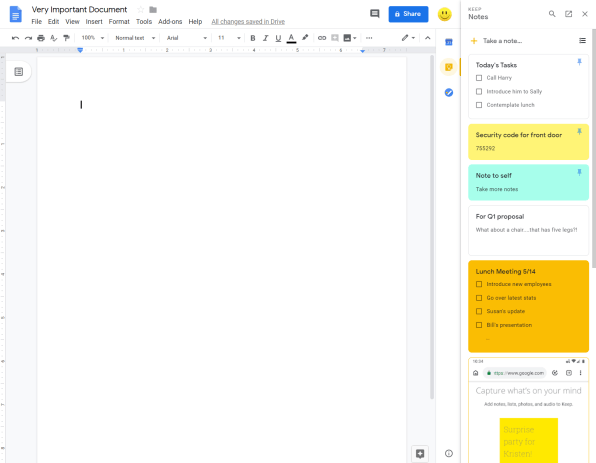Insert a link using the chain icon

[x=322, y=38]
